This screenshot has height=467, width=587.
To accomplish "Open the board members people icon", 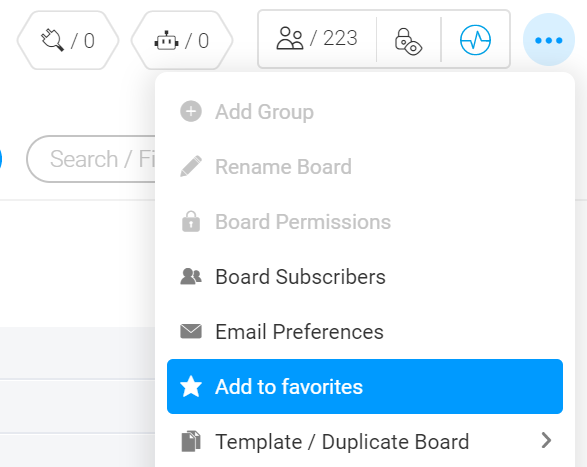I will [290, 38].
